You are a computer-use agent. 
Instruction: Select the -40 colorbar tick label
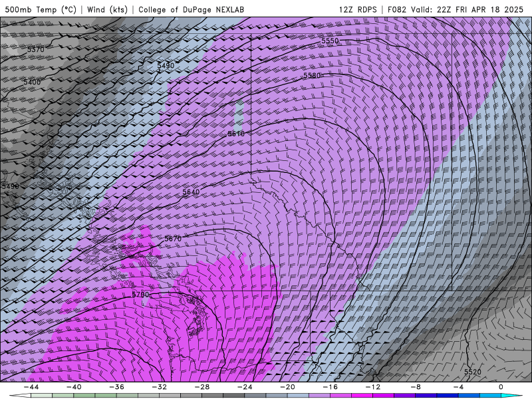click(74, 387)
